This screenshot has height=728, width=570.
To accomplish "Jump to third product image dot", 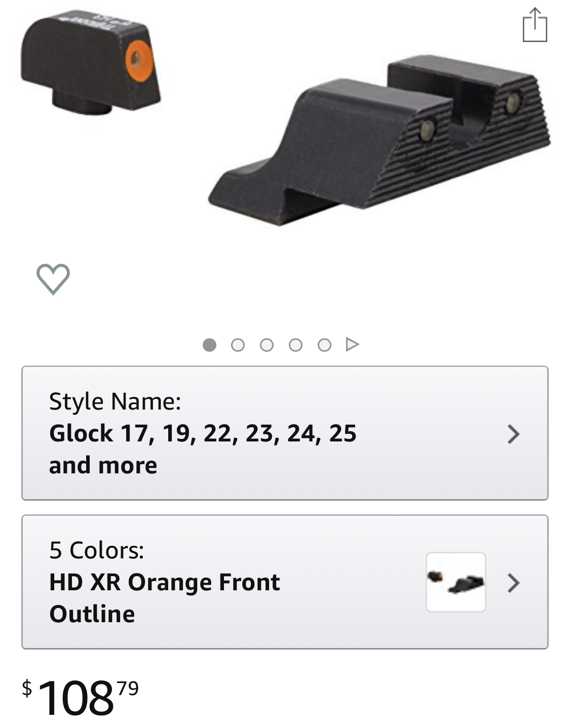I will tap(267, 345).
